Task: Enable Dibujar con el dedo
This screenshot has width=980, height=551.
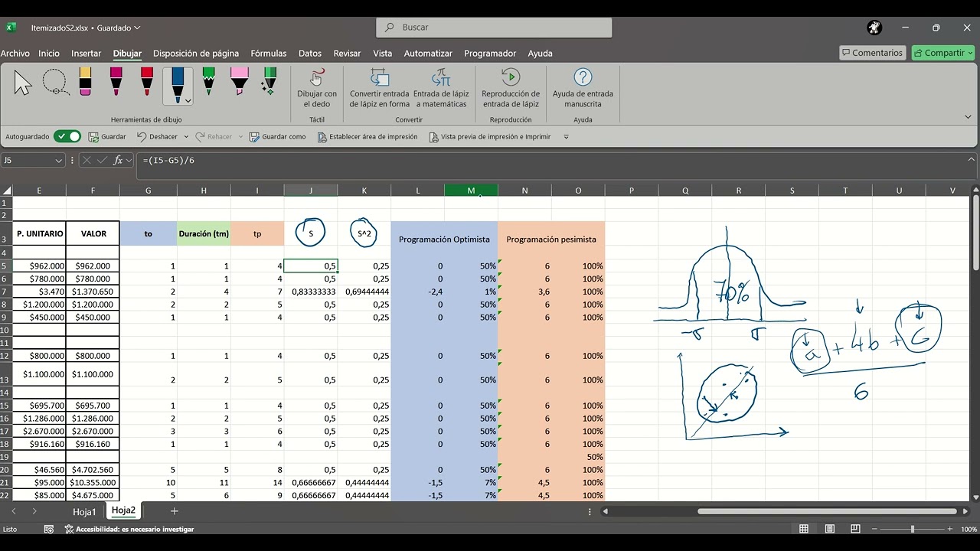Action: 317,88
